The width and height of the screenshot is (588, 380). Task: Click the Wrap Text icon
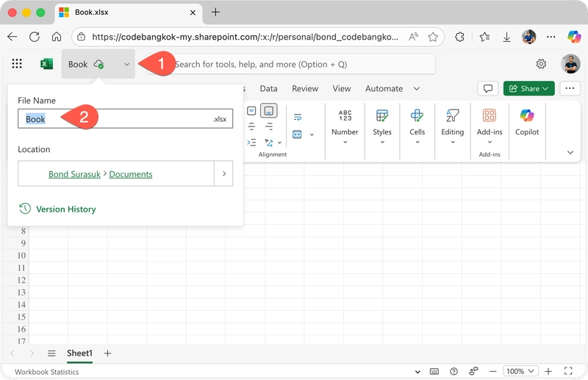(x=298, y=117)
